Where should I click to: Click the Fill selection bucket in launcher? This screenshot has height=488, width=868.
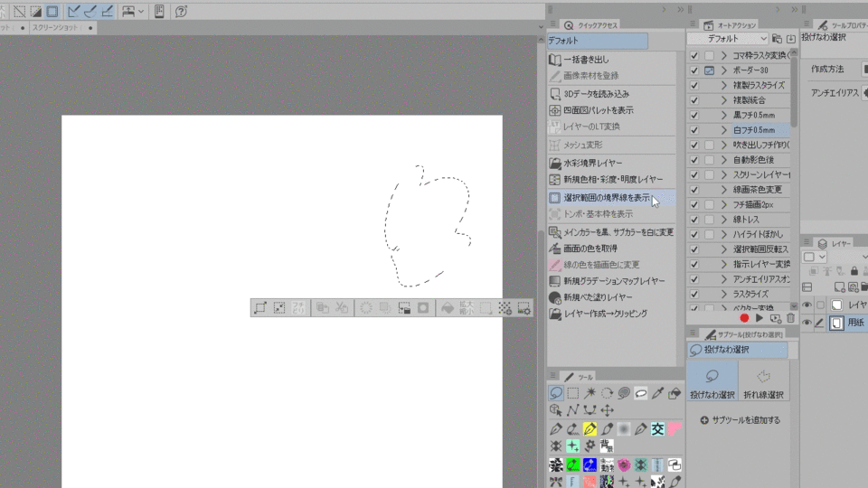coord(448,307)
